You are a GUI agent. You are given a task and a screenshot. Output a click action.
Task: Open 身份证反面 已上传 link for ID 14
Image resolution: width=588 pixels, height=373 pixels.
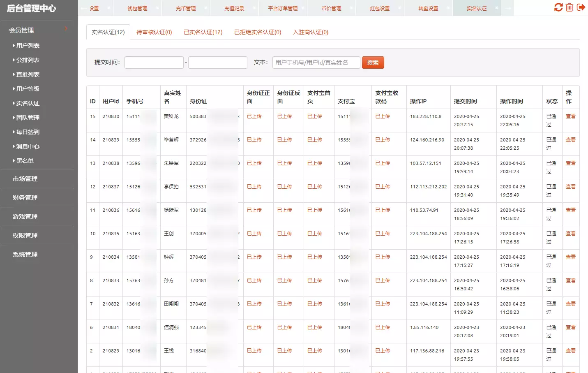[x=284, y=140]
